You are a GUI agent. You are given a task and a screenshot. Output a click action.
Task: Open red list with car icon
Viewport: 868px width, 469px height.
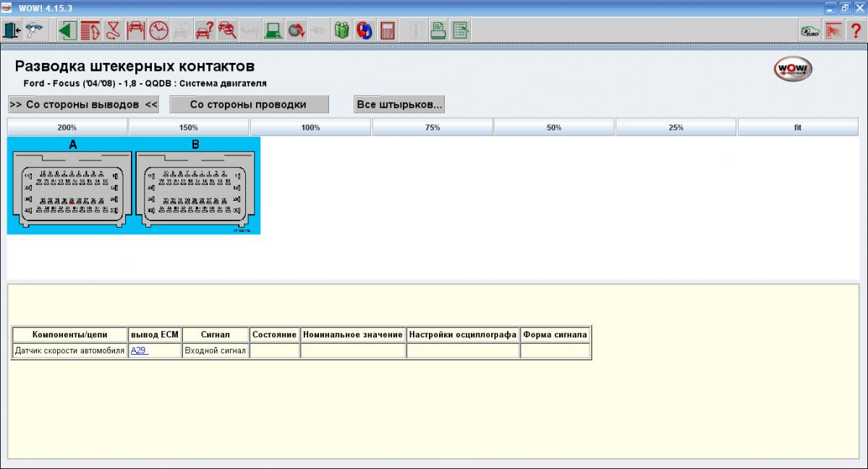[90, 30]
